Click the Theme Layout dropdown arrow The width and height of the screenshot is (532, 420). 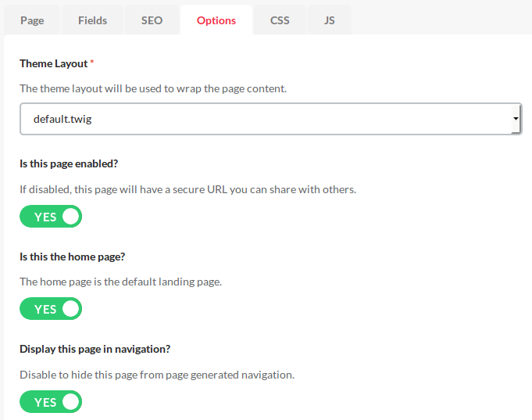[516, 119]
